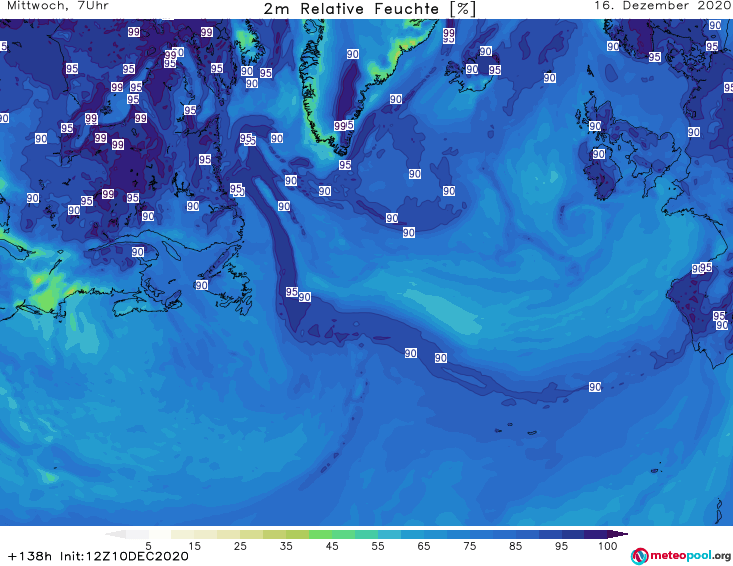The height and width of the screenshot is (566, 733).
Task: Click the '+138h' forecast hour text
Action: [30, 556]
